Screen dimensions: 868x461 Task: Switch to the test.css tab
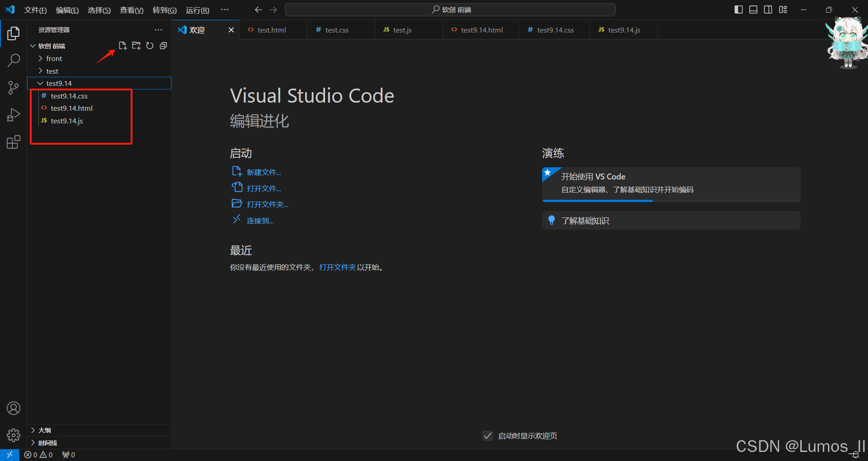click(341, 30)
